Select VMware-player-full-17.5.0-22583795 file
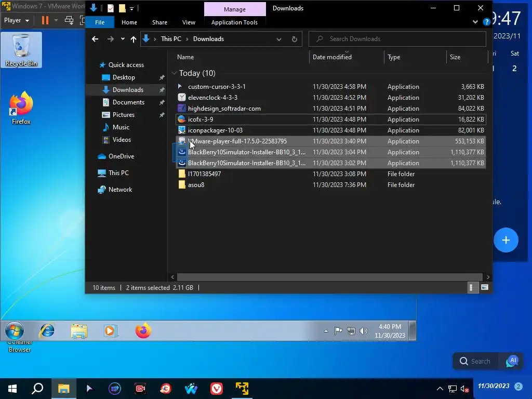This screenshot has width=532, height=399. 331,141
